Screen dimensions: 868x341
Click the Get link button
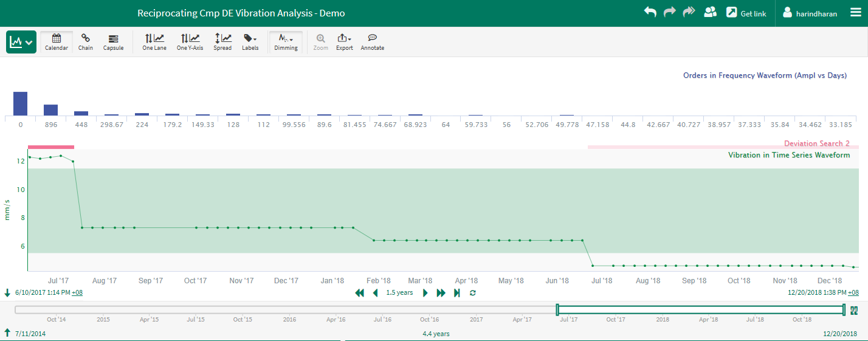click(x=746, y=13)
